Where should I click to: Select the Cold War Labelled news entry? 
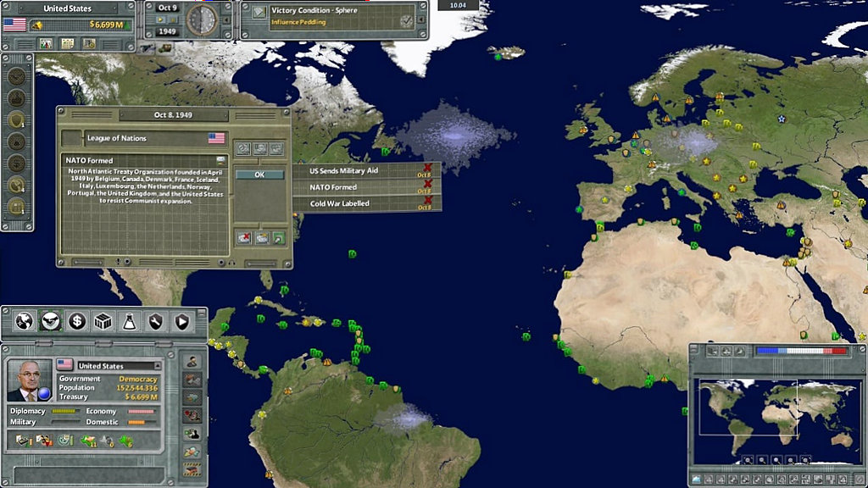339,204
